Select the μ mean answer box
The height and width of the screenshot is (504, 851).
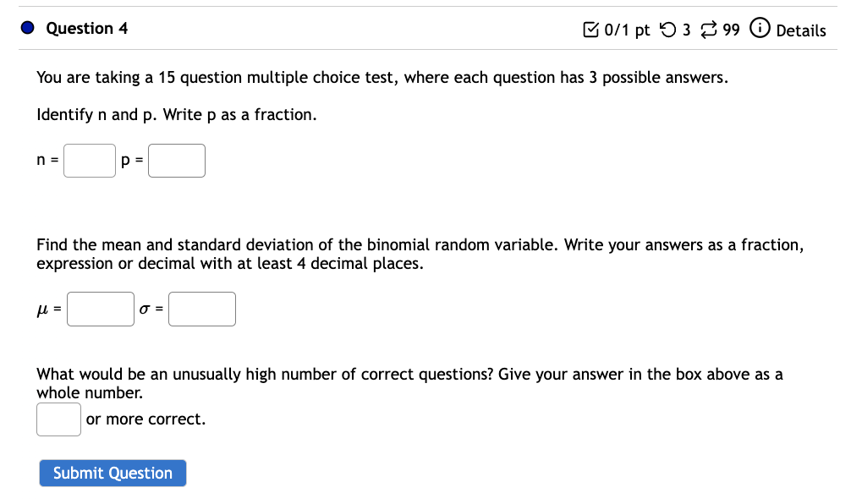tap(100, 309)
